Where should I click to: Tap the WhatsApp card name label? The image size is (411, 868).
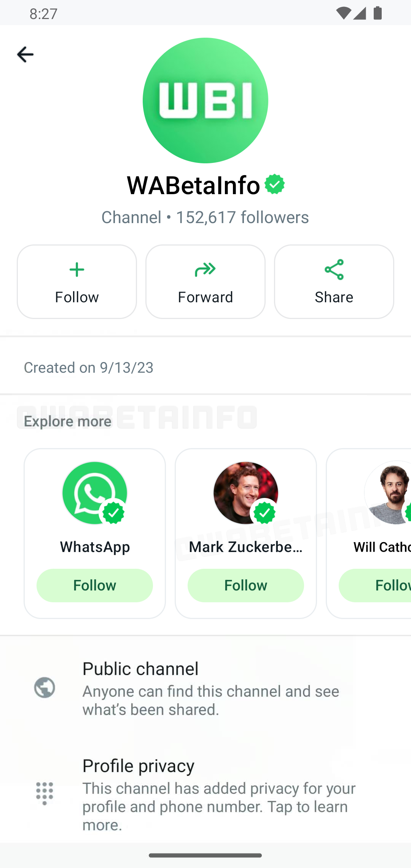(x=95, y=547)
